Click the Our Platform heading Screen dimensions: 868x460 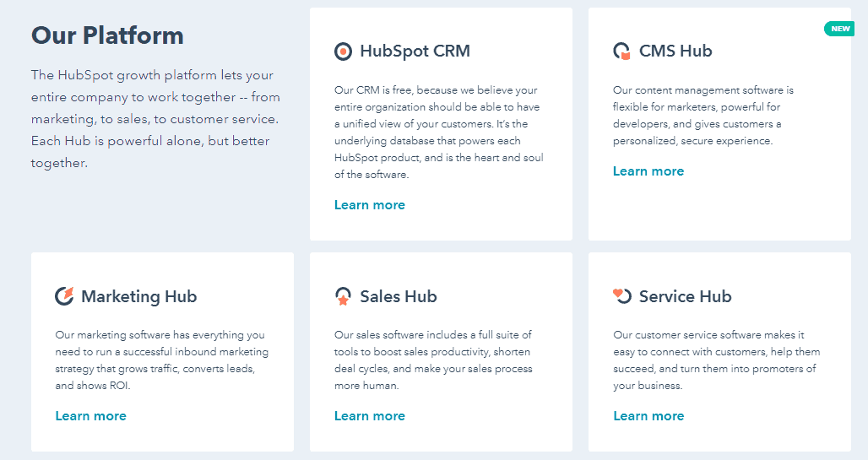pyautogui.click(x=107, y=35)
